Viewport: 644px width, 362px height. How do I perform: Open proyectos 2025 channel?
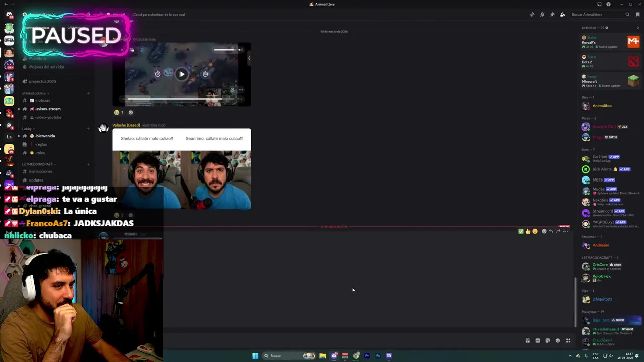[x=42, y=81]
